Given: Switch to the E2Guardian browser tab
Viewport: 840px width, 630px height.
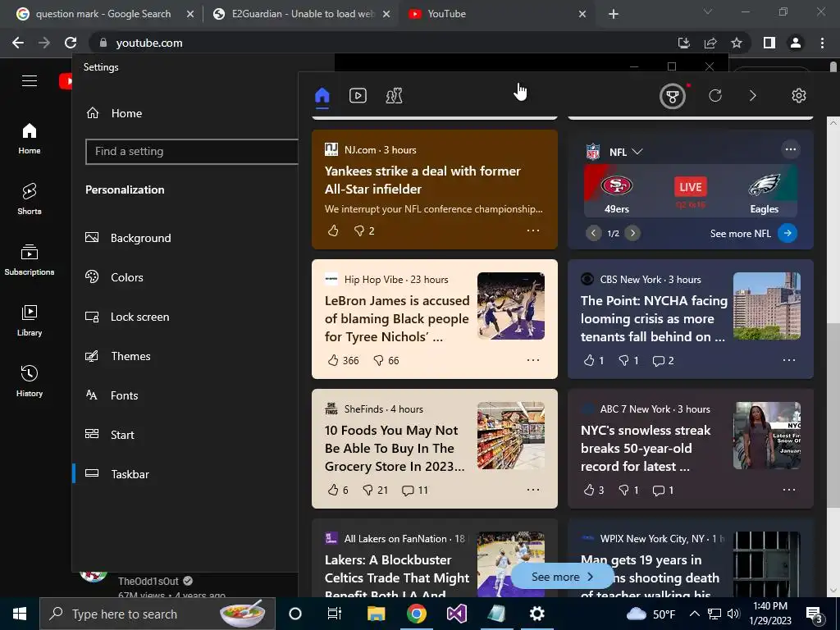Looking at the screenshot, I should [301, 14].
